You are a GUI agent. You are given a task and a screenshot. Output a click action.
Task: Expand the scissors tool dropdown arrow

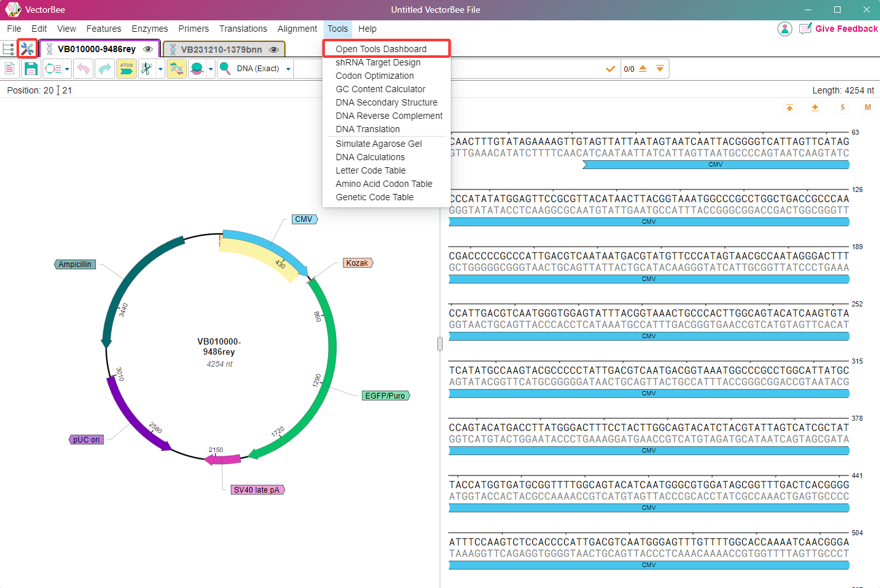160,69
